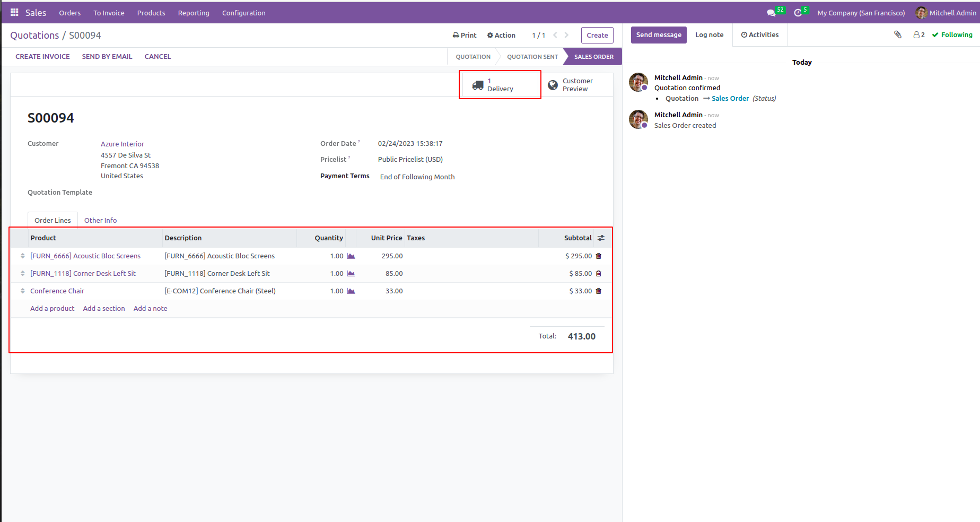Open the apps grid menu icon
This screenshot has height=522, width=980.
pos(14,12)
